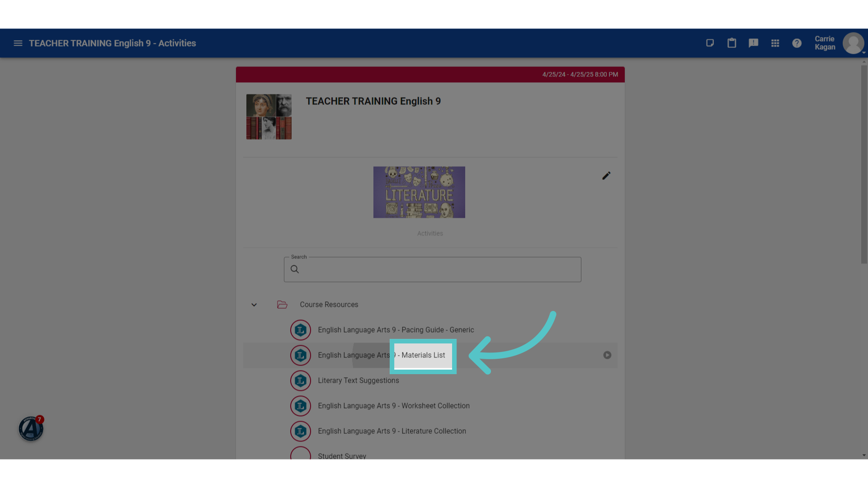This screenshot has width=868, height=488.
Task: Click the Search activities input field
Action: click(432, 269)
